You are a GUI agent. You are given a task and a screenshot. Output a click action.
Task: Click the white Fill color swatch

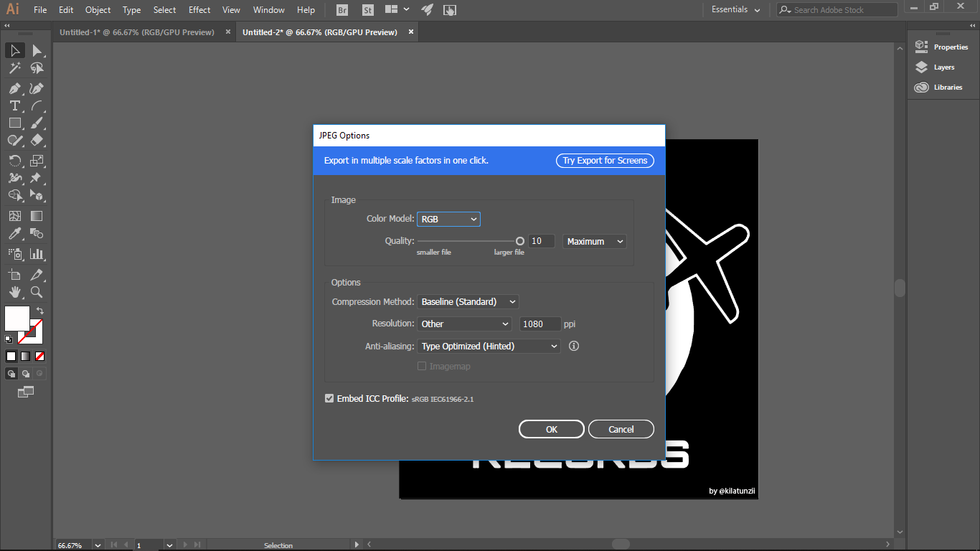pos(17,319)
